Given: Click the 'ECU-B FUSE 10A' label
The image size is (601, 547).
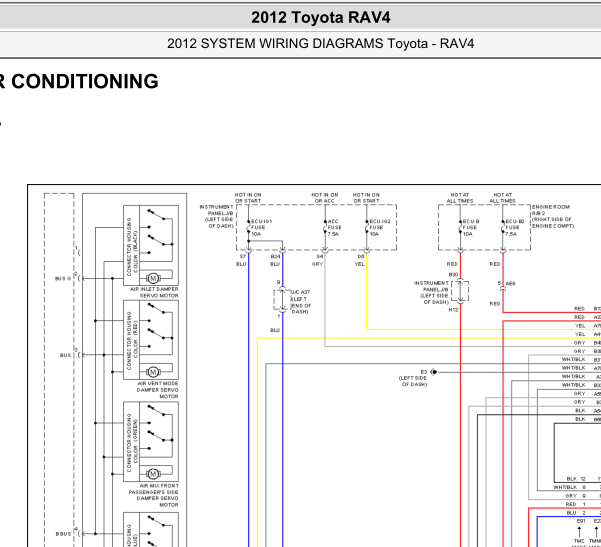Looking at the screenshot, I should tap(471, 228).
